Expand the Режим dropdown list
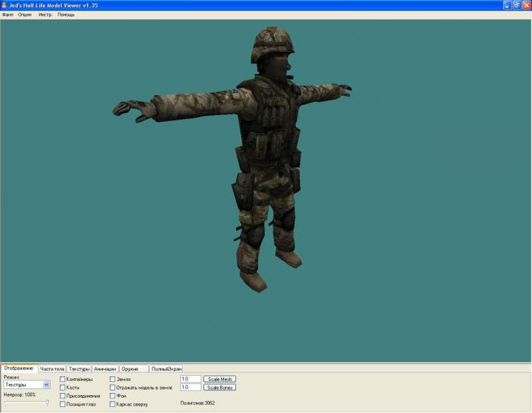The height and width of the screenshot is (413, 532). point(46,384)
